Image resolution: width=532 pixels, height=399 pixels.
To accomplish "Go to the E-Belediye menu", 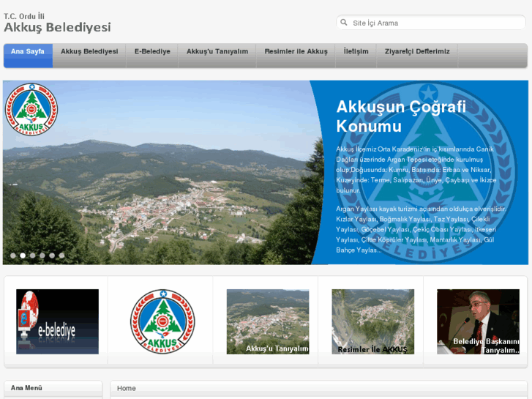I will tap(152, 56).
